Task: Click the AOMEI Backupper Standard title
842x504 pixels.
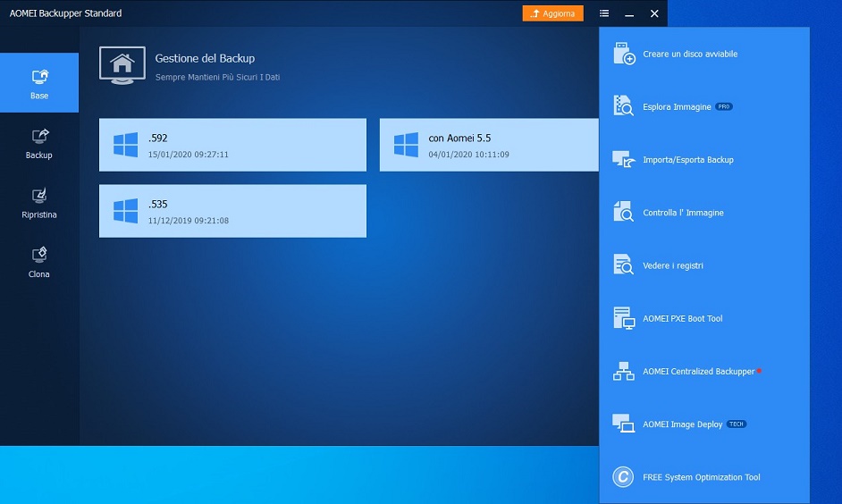Action: (x=65, y=13)
